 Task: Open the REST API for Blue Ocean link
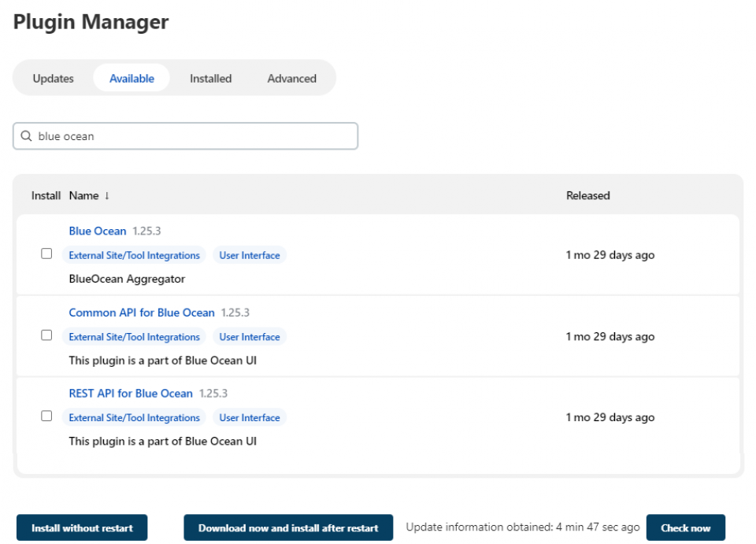[x=131, y=394]
